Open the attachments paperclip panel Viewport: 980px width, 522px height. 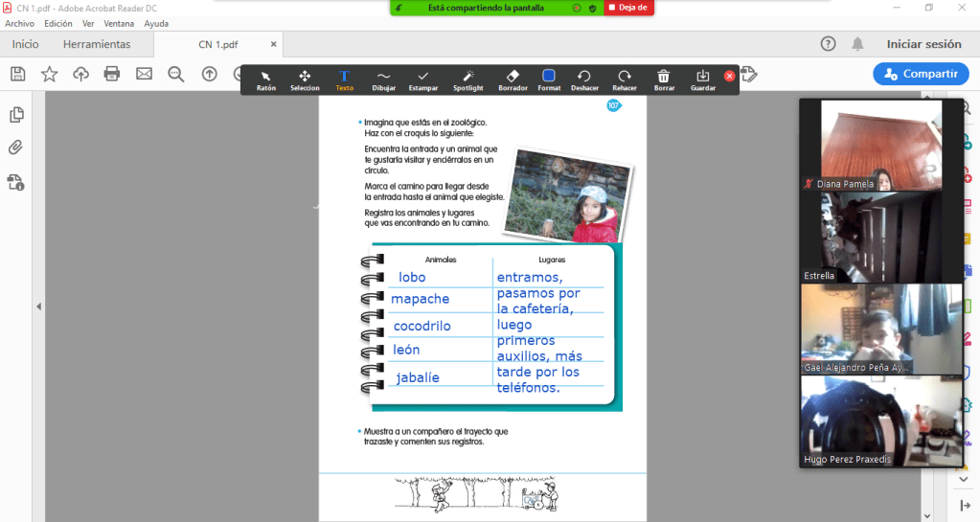[x=16, y=148]
